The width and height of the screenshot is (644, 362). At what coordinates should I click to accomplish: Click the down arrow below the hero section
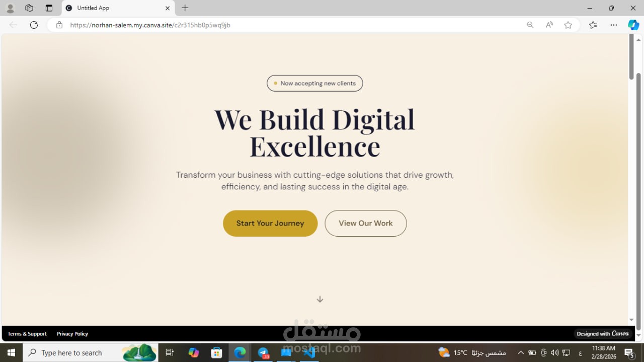(319, 299)
